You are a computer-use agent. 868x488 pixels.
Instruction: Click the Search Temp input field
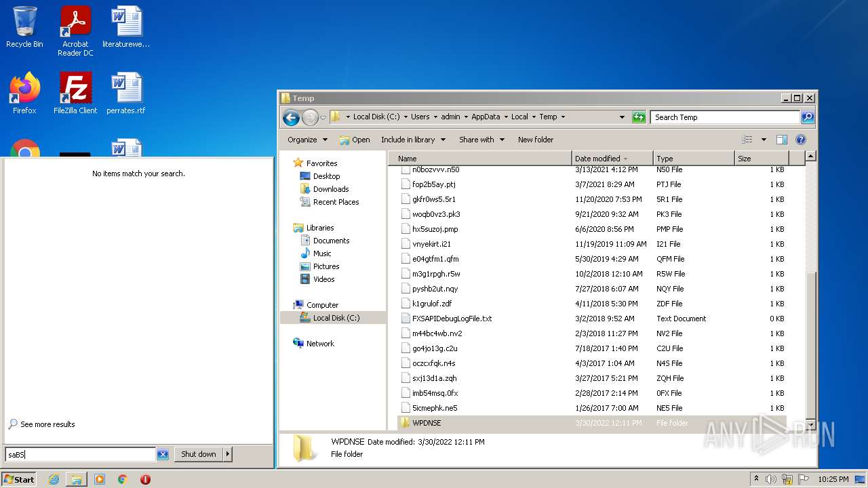click(x=725, y=117)
